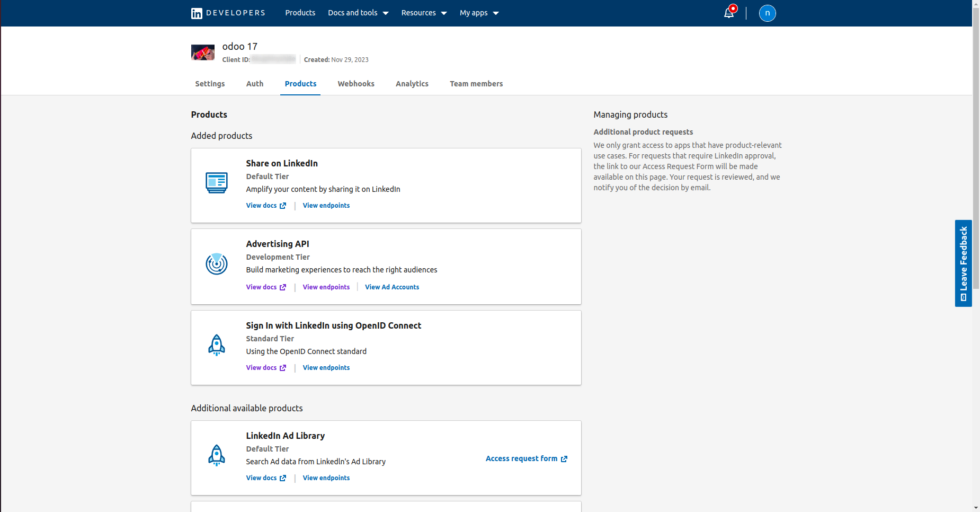Image resolution: width=980 pixels, height=512 pixels.
Task: Open View endpoints for Advertising API
Action: click(326, 287)
